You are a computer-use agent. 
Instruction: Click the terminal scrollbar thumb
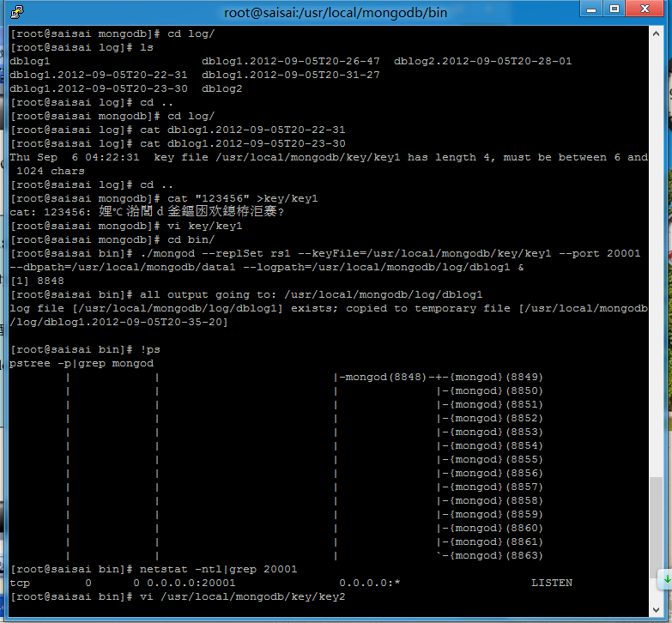(x=656, y=527)
